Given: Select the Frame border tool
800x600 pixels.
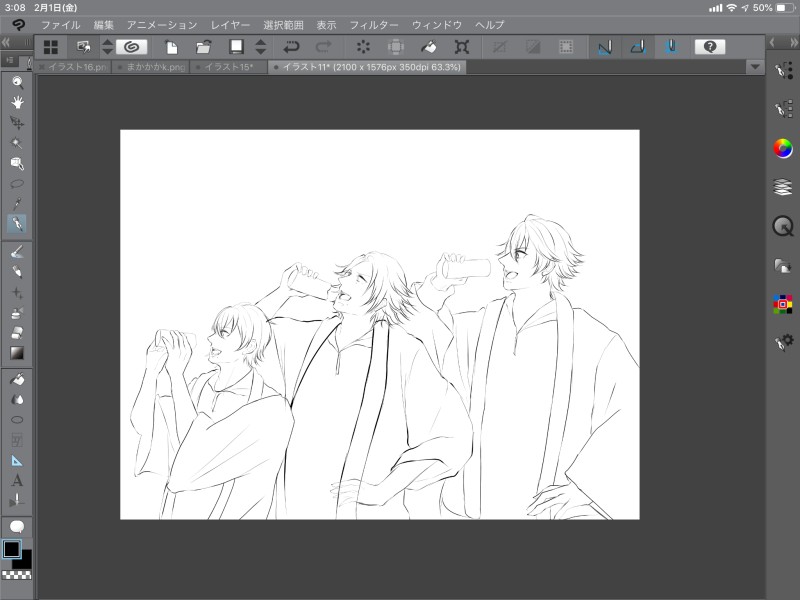Looking at the screenshot, I should click(x=17, y=440).
